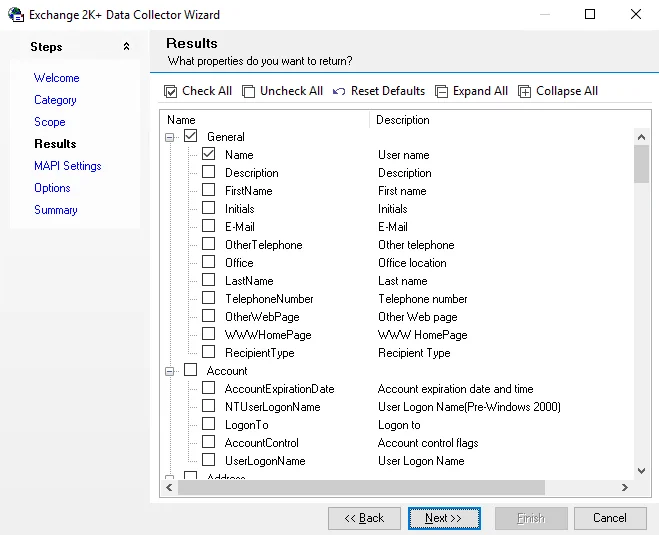The height and width of the screenshot is (535, 659).
Task: Go to the Welcome step
Action: click(x=57, y=78)
